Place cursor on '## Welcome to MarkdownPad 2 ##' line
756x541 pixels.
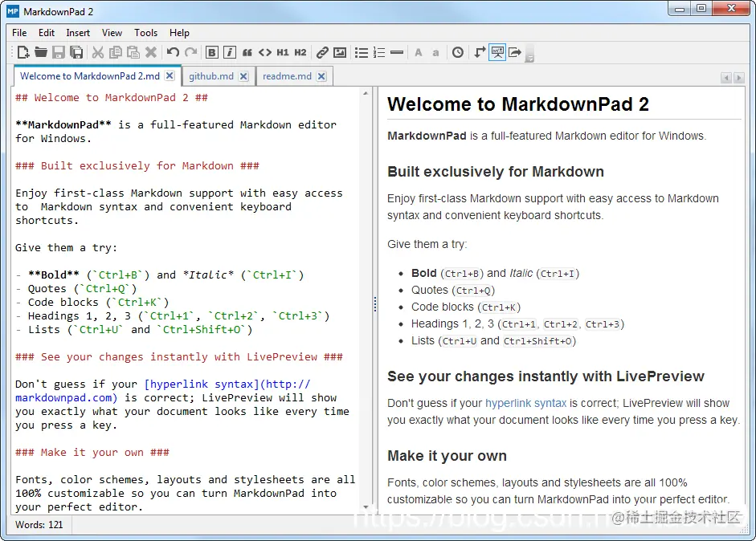112,98
